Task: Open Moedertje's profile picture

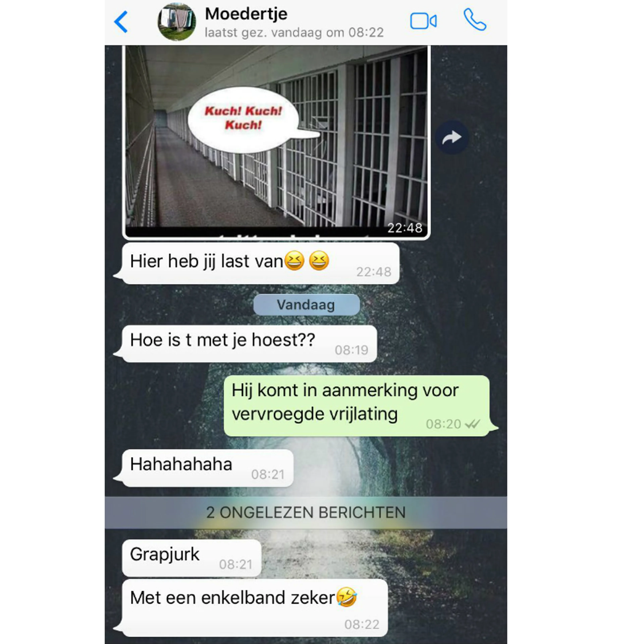Action: coord(177,22)
